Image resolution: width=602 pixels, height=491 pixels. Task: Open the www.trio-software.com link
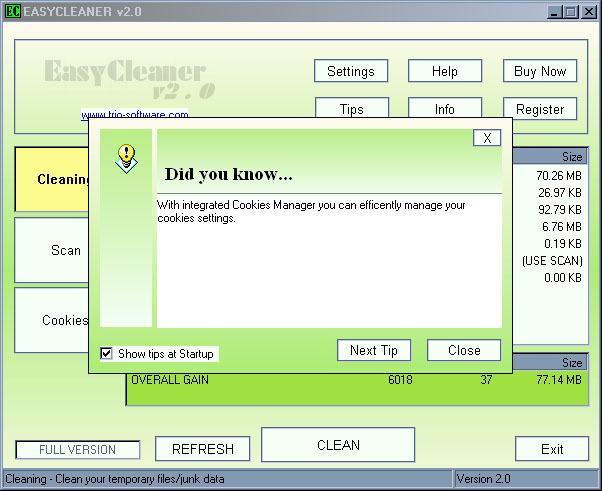pos(135,114)
